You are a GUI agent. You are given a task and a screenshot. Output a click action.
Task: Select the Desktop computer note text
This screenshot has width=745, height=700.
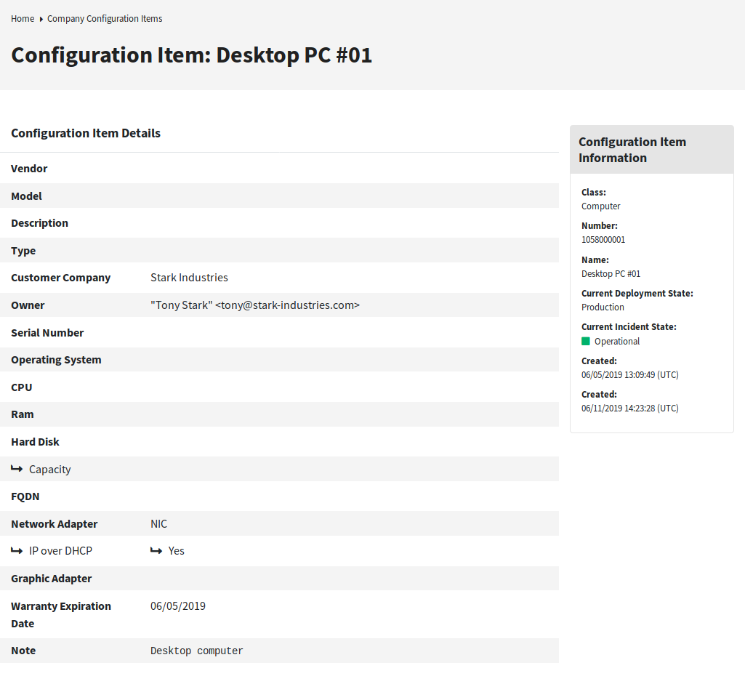(x=197, y=651)
